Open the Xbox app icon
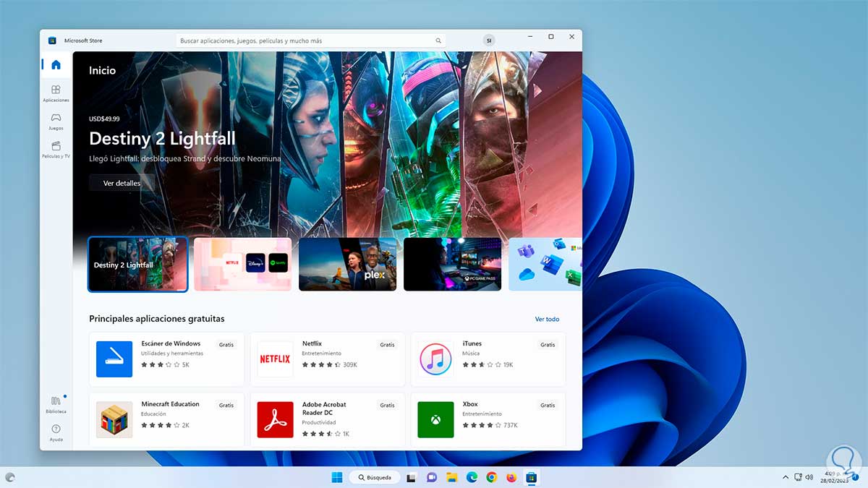The width and height of the screenshot is (868, 488). 435,420
